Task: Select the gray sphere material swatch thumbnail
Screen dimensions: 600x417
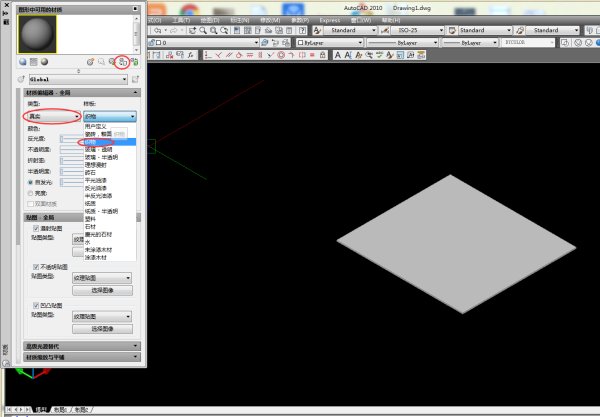Action: pos(37,34)
